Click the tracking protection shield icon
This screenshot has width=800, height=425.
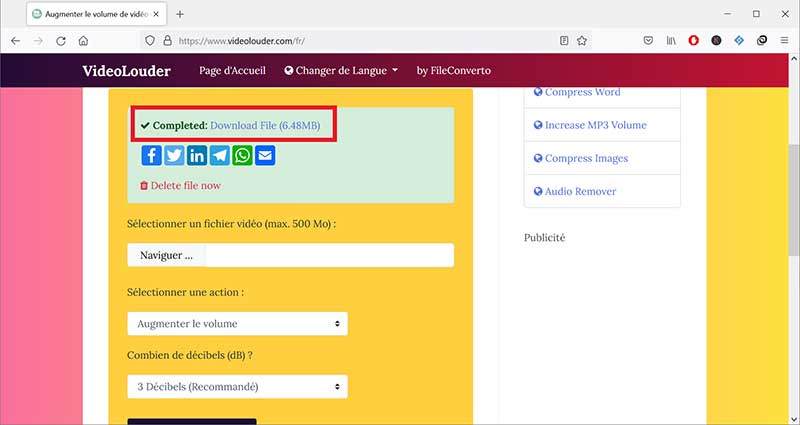(149, 41)
